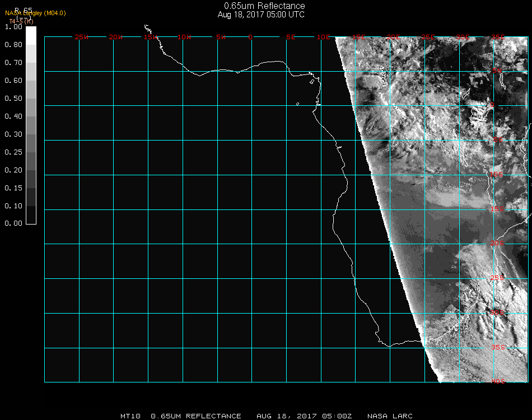This screenshot has height=420, width=532.
Task: Click the 35S latitude label
Action: [498, 347]
